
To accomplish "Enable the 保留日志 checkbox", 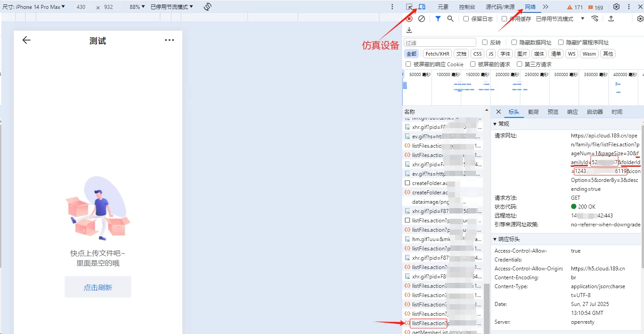I will (466, 19).
